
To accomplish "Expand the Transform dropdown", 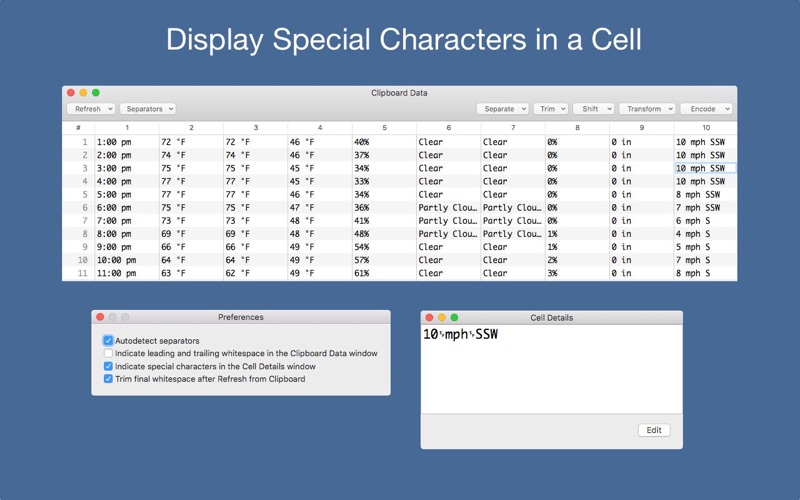I will pyautogui.click(x=647, y=109).
